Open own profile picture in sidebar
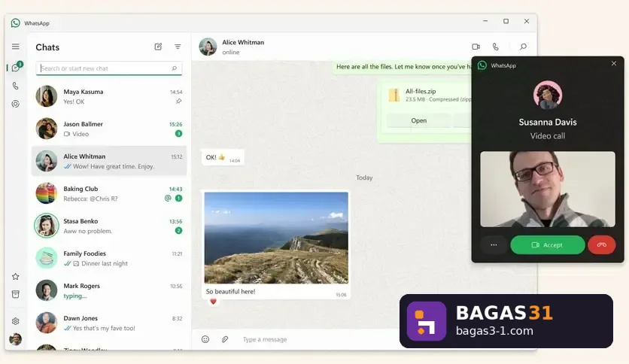Viewport: 629px width, 364px height. pos(16,339)
